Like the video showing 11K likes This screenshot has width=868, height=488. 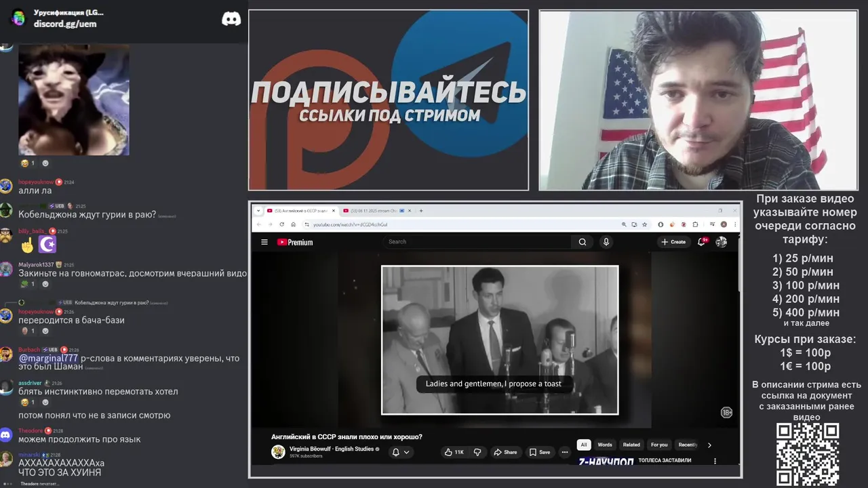454,452
